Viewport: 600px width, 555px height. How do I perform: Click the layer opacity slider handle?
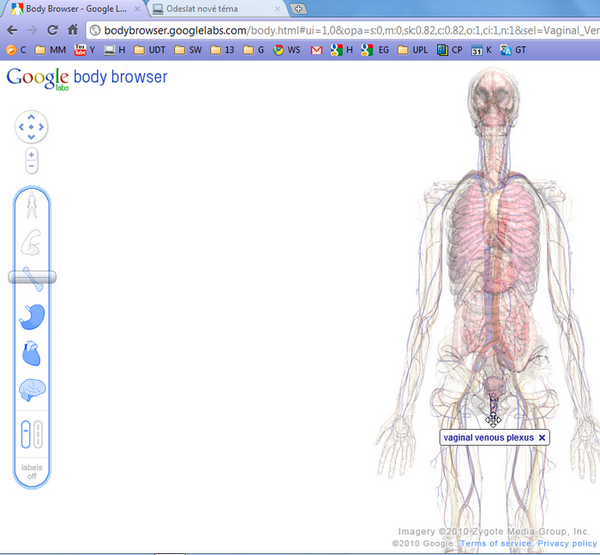pyautogui.click(x=32, y=277)
